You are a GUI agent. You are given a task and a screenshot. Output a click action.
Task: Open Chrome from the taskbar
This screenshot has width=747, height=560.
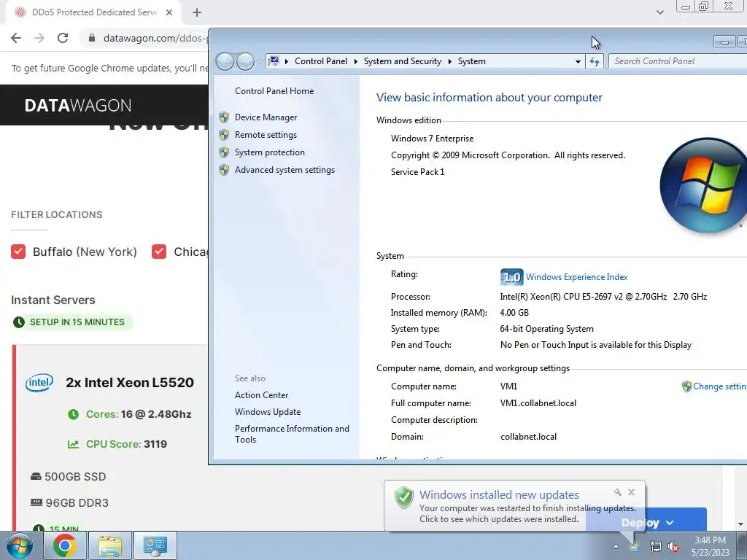pyautogui.click(x=65, y=545)
